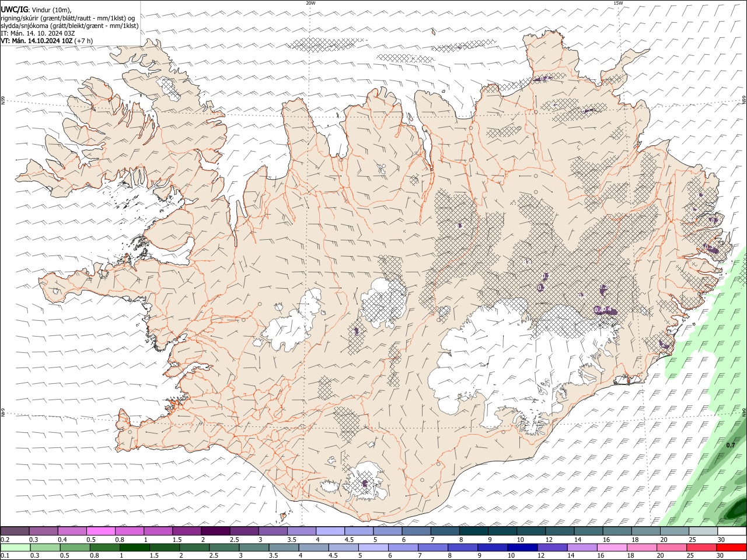Pick the slate blue 6 swatch in upper legend
This screenshot has height=560, width=747.
[x=416, y=531]
